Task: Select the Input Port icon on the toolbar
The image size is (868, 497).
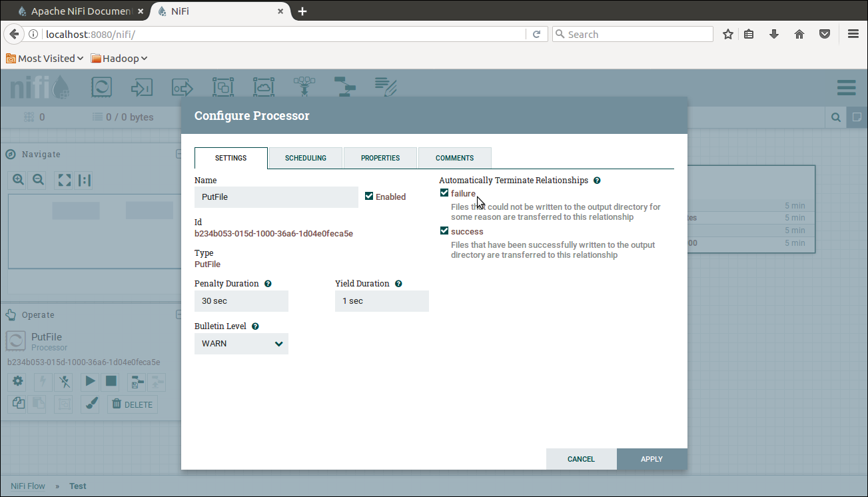Action: point(141,87)
